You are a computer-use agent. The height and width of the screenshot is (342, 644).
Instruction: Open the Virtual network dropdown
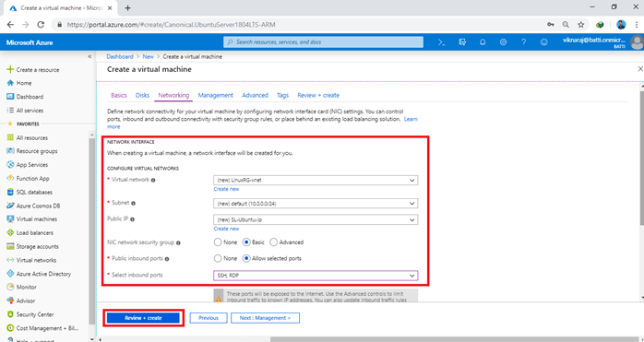coord(316,181)
